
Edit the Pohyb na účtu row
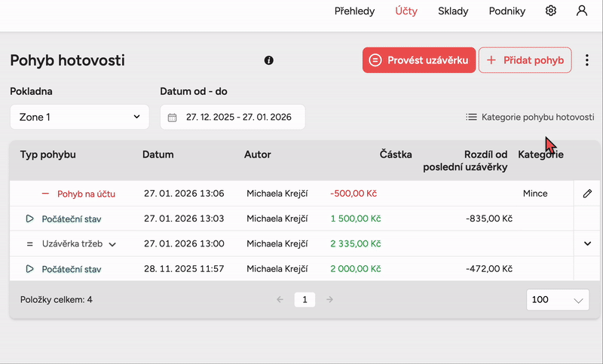(587, 194)
